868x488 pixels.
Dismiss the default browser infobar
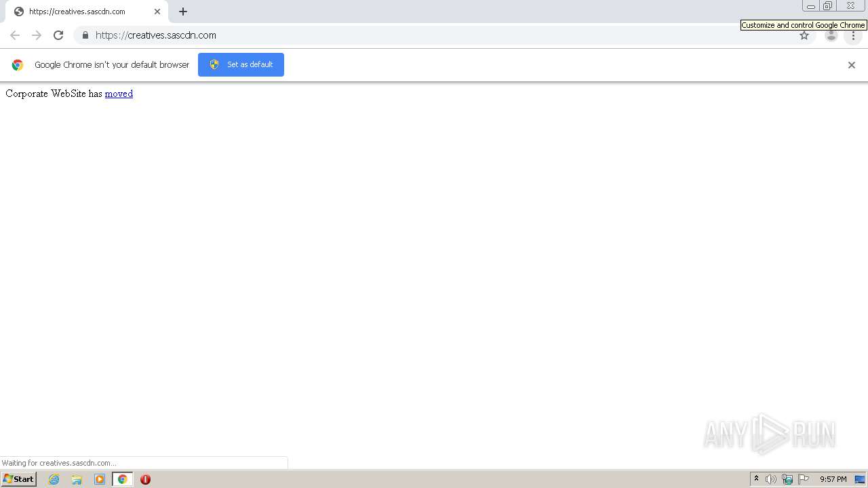(852, 65)
